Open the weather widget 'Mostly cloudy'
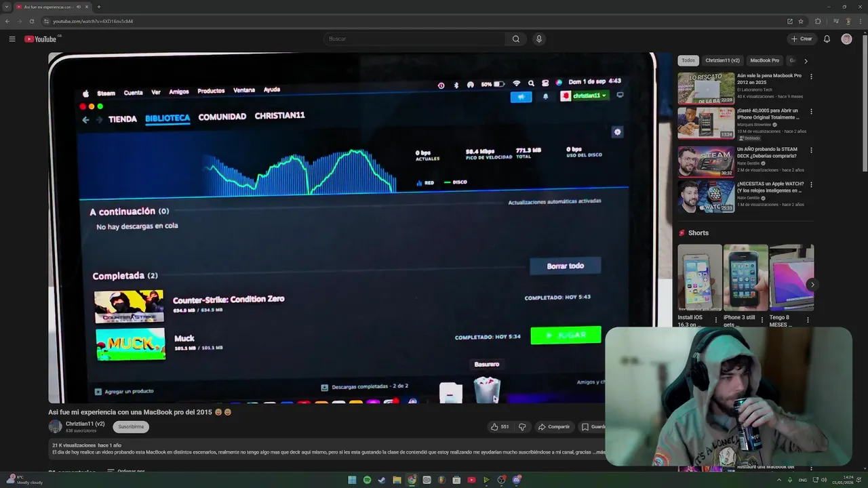 23,480
